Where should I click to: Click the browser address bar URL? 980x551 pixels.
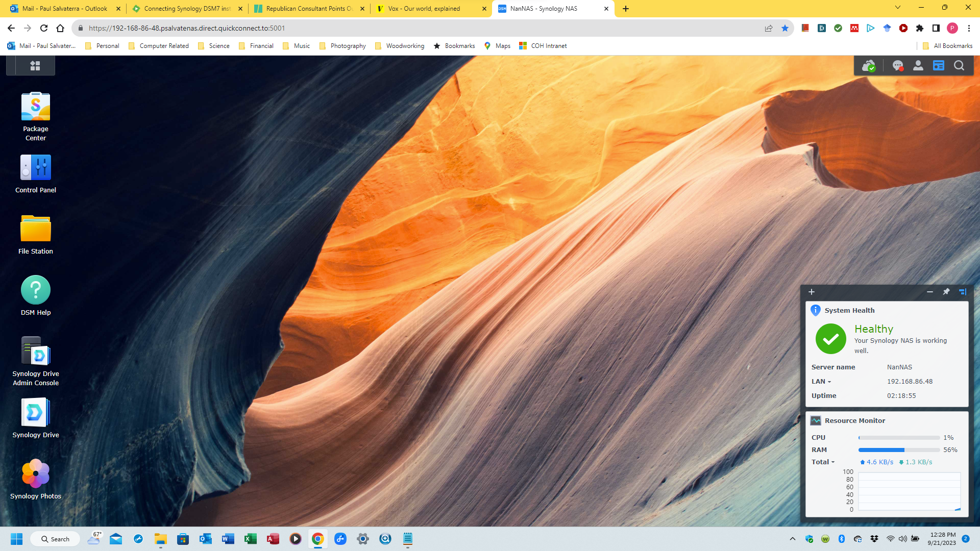(187, 28)
